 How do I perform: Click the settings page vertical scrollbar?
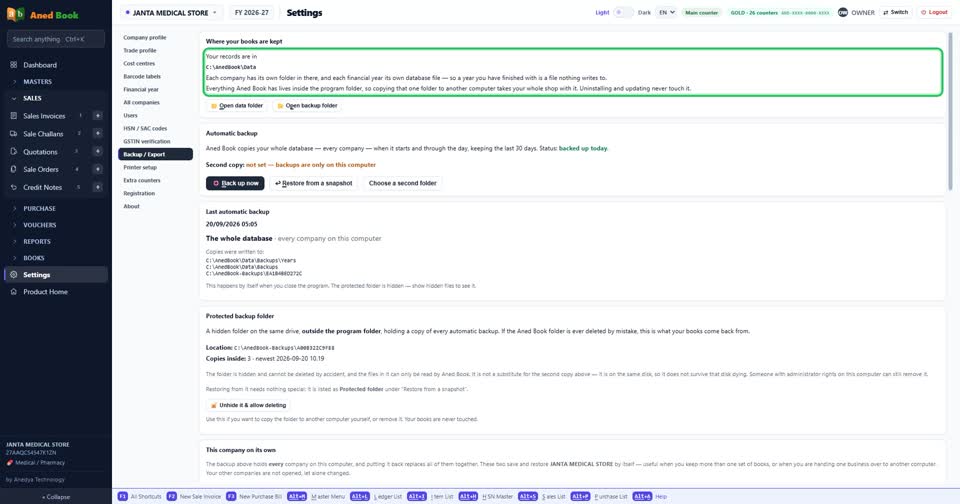click(x=950, y=110)
